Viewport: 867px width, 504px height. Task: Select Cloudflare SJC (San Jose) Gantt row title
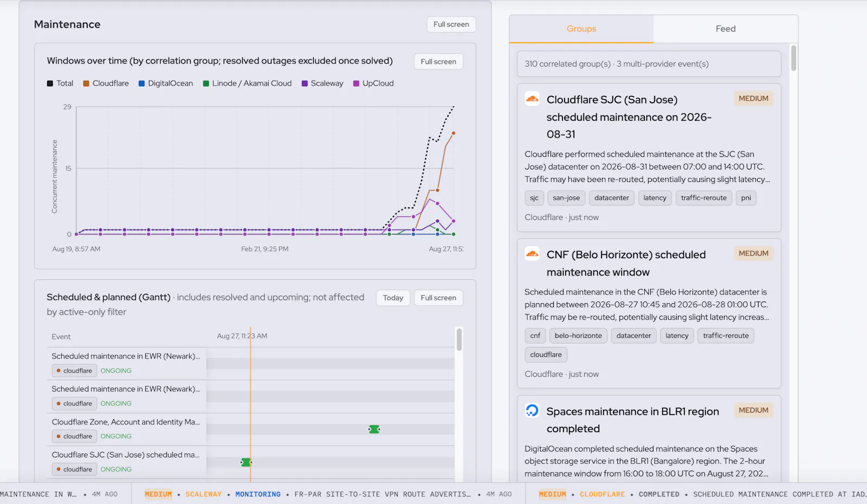point(126,455)
